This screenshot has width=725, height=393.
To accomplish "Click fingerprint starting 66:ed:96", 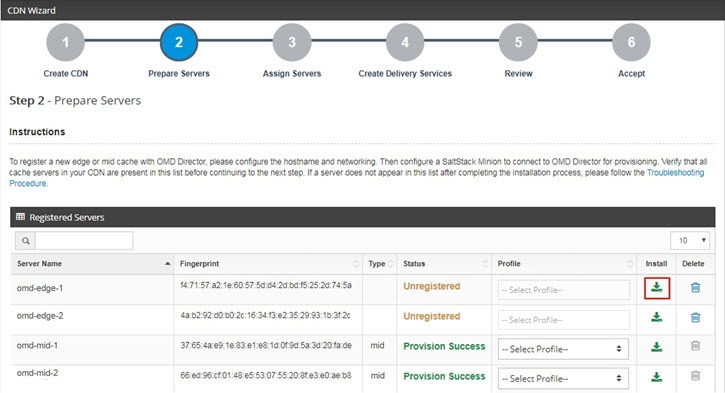I will coord(265,375).
